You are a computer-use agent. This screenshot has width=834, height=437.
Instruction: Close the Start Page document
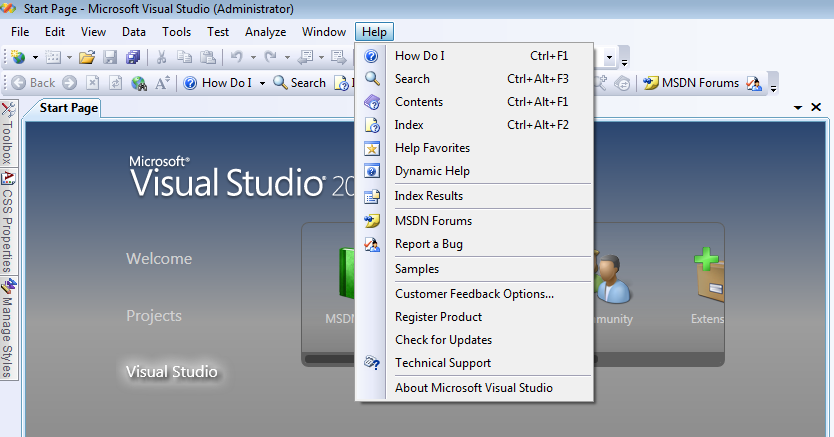816,107
